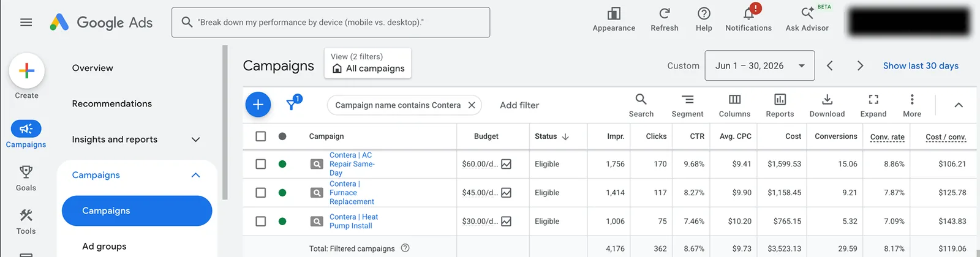Click the search bar magnifier icon
This screenshot has width=980, height=257.
(x=187, y=22)
